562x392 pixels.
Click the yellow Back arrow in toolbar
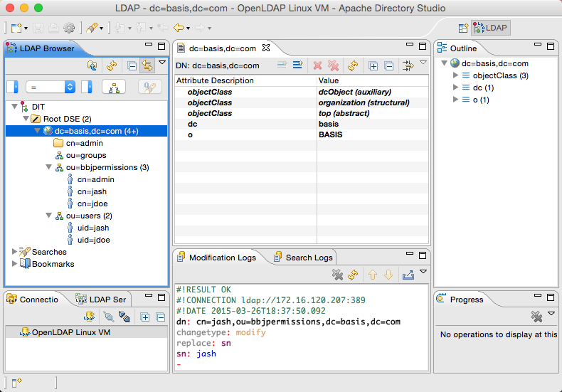coord(178,28)
